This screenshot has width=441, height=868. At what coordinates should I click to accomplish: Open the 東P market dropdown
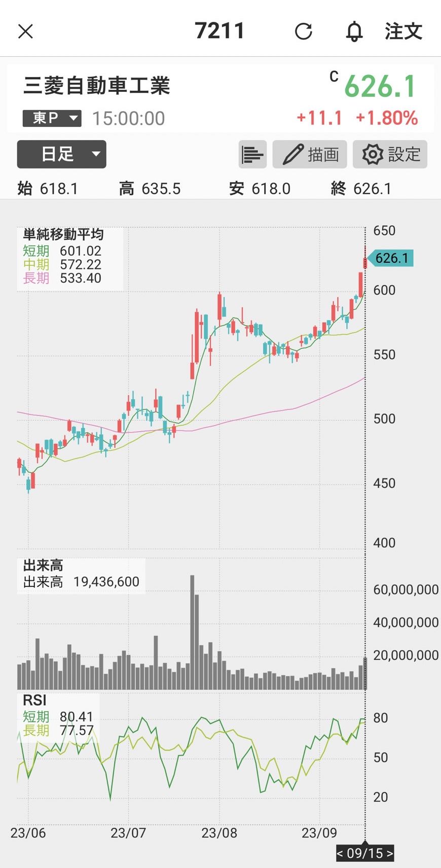52,118
